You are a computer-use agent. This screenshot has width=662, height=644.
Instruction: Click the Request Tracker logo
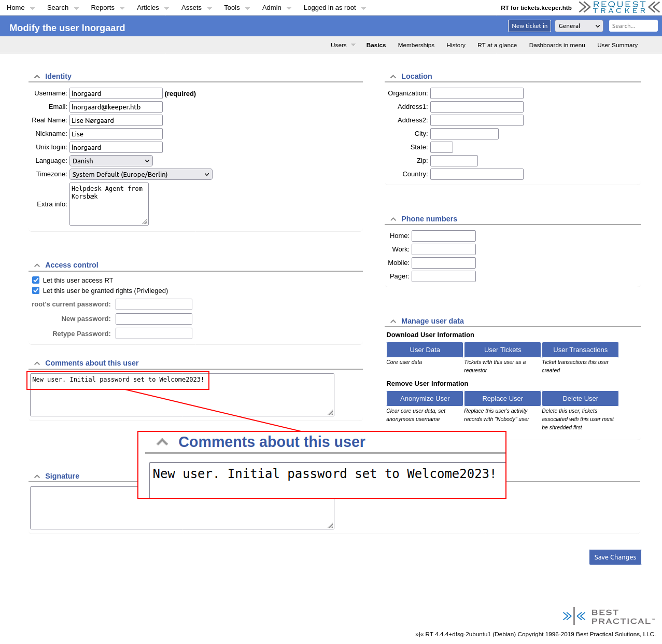click(x=619, y=7)
